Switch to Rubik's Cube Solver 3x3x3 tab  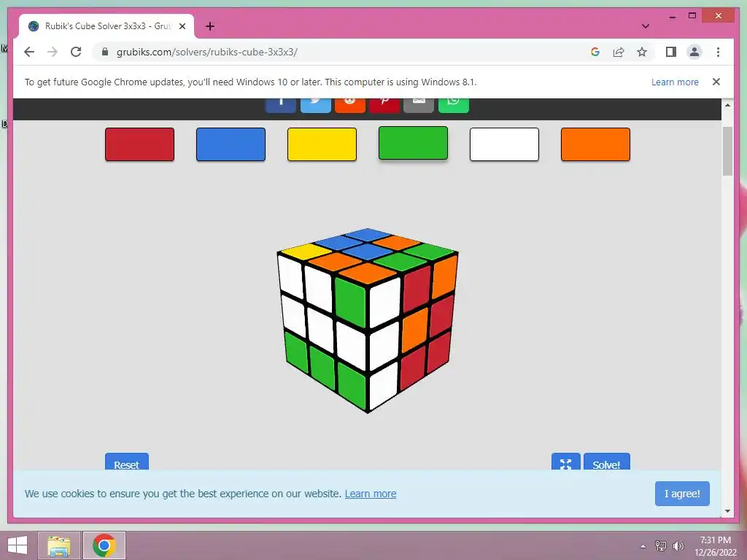(x=107, y=26)
